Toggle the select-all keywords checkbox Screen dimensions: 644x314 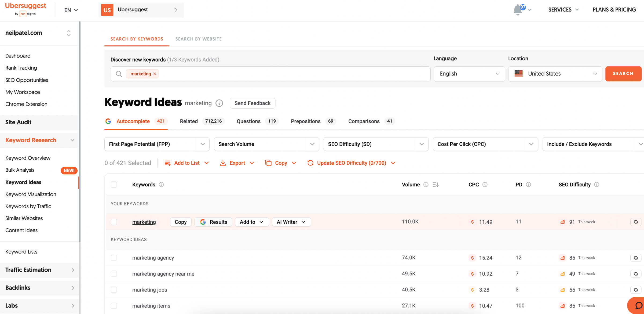click(x=114, y=185)
